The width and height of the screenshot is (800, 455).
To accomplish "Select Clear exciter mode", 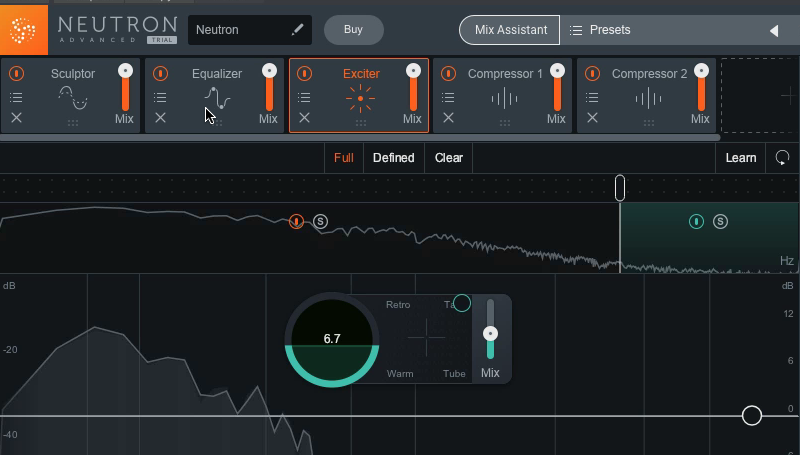I will point(449,158).
